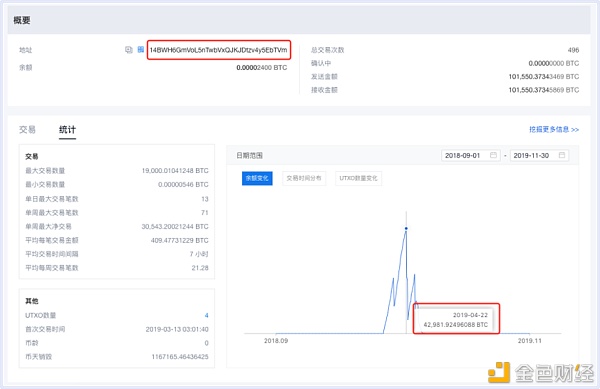Open calendar icon for start date 2018-09-01
The image size is (600, 389).
[x=493, y=155]
